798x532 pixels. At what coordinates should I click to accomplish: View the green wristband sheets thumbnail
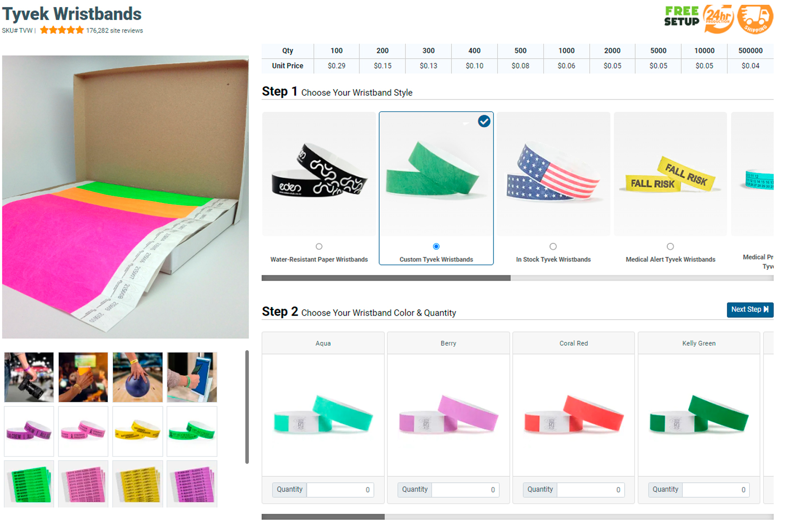[x=29, y=484]
